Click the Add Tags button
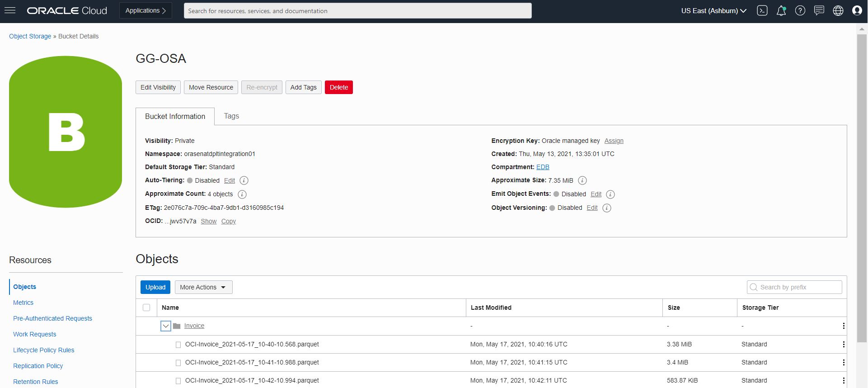Screen dimensions: 868x388 [304, 87]
